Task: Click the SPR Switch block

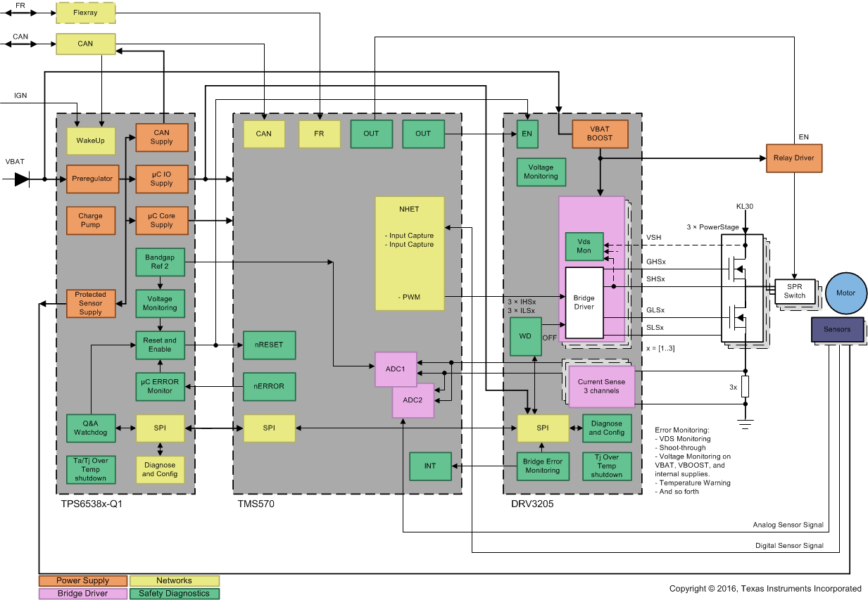Action: [795, 291]
